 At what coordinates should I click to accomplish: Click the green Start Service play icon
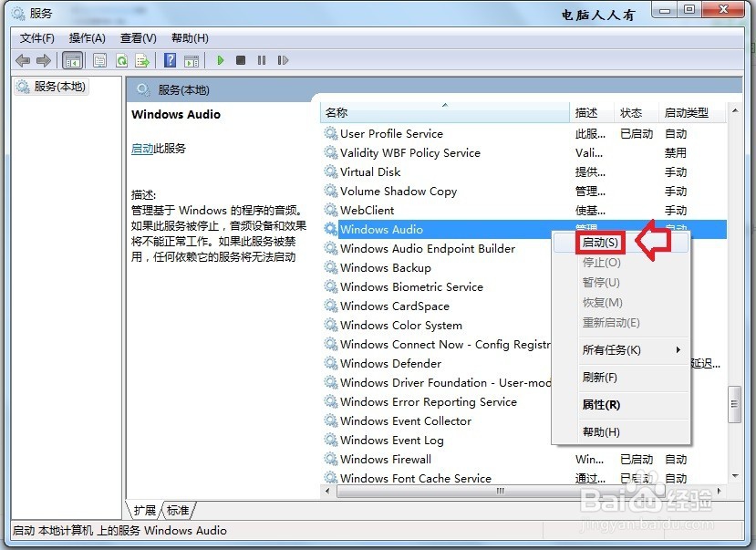click(221, 60)
